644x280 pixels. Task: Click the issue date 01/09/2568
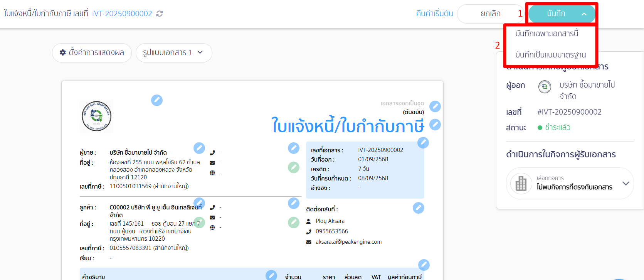373,159
